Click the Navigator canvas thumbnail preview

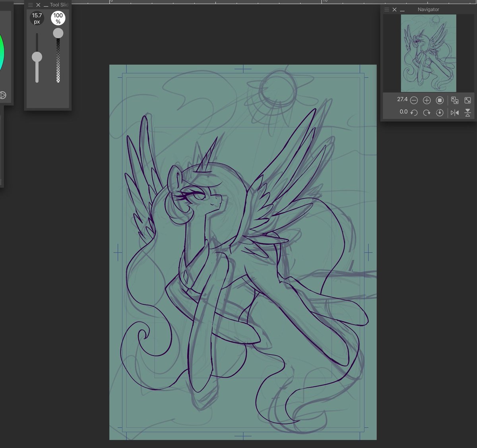pyautogui.click(x=429, y=53)
